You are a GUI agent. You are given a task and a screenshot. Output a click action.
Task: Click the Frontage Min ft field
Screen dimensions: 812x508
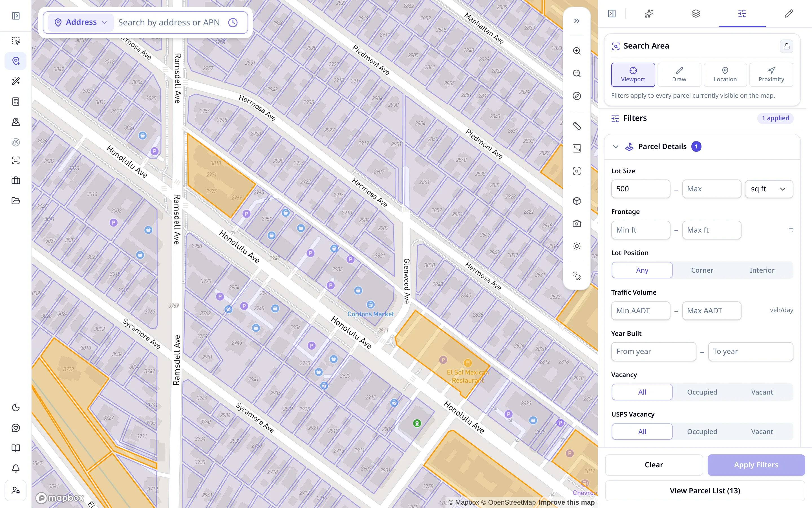coord(641,230)
